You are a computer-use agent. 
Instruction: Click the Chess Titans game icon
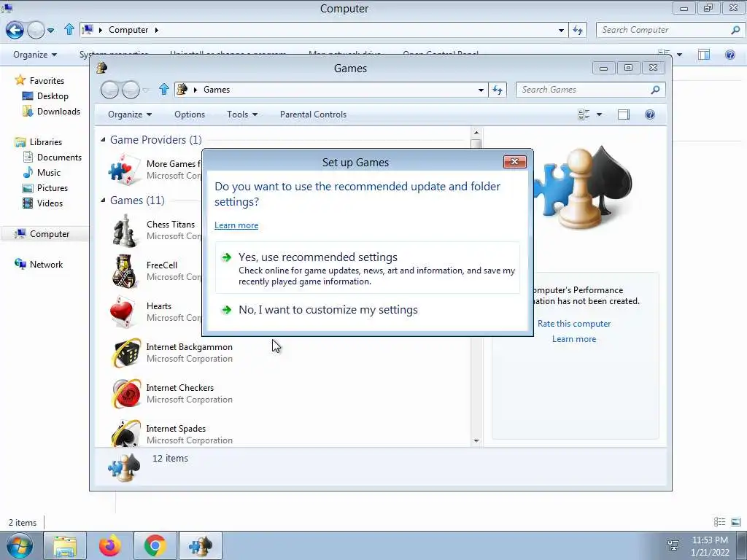click(x=125, y=230)
